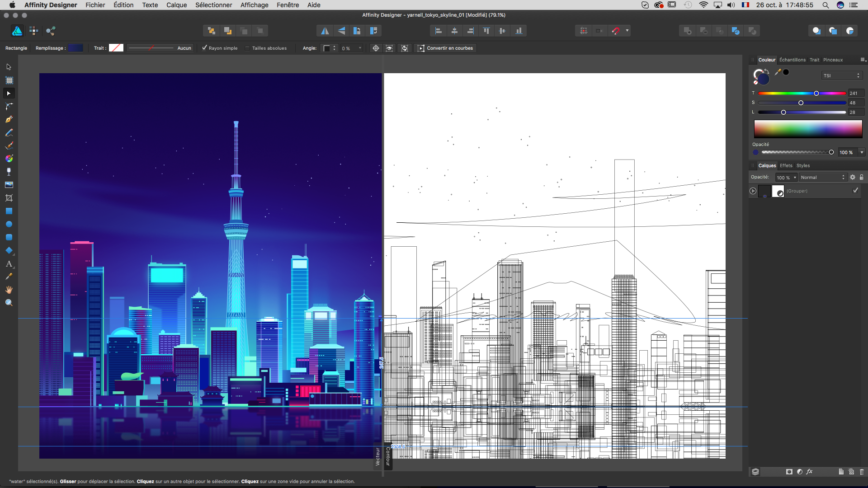Open the Calque menu
This screenshot has height=488, width=868.
point(176,5)
